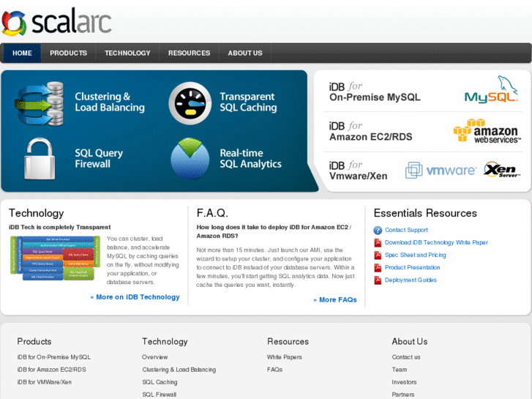Select Clustering & Load Balancing banner text
The image size is (532, 399).
click(110, 102)
